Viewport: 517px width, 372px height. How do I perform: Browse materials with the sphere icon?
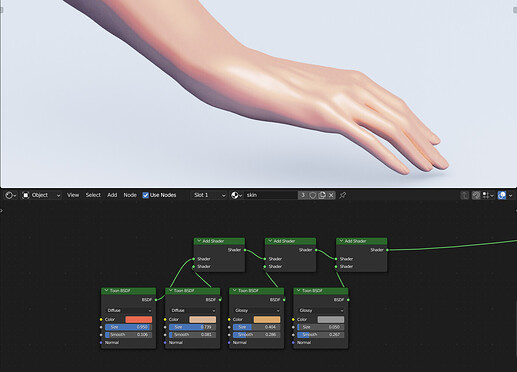pos(236,195)
